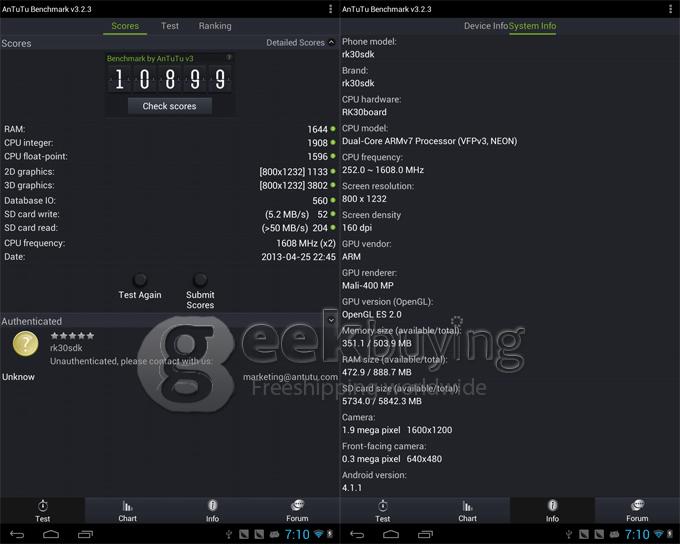Screen dimensions: 680x544
Task: Click SD card read value 204
Action: [x=320, y=228]
